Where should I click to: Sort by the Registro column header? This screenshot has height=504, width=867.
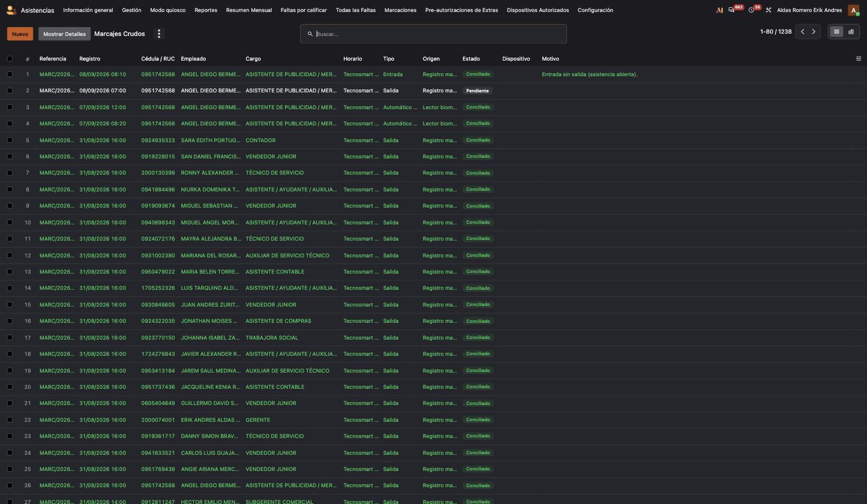click(x=90, y=59)
